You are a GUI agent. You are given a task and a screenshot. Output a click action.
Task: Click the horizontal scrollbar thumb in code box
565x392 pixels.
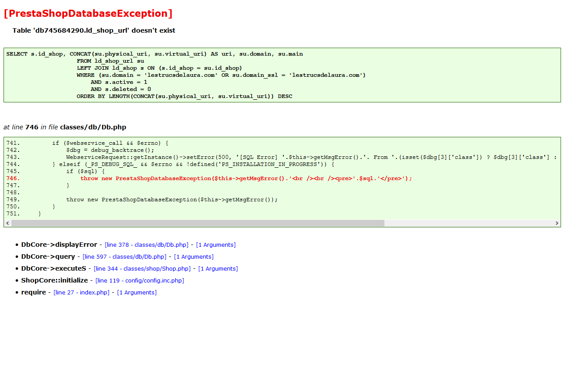198,223
